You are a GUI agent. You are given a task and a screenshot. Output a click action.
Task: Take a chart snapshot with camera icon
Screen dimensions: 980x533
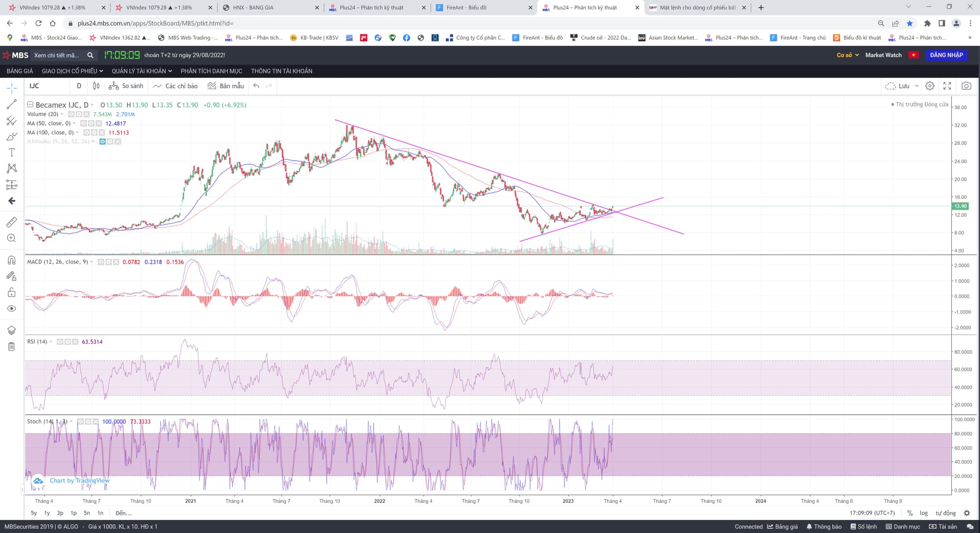(x=966, y=86)
